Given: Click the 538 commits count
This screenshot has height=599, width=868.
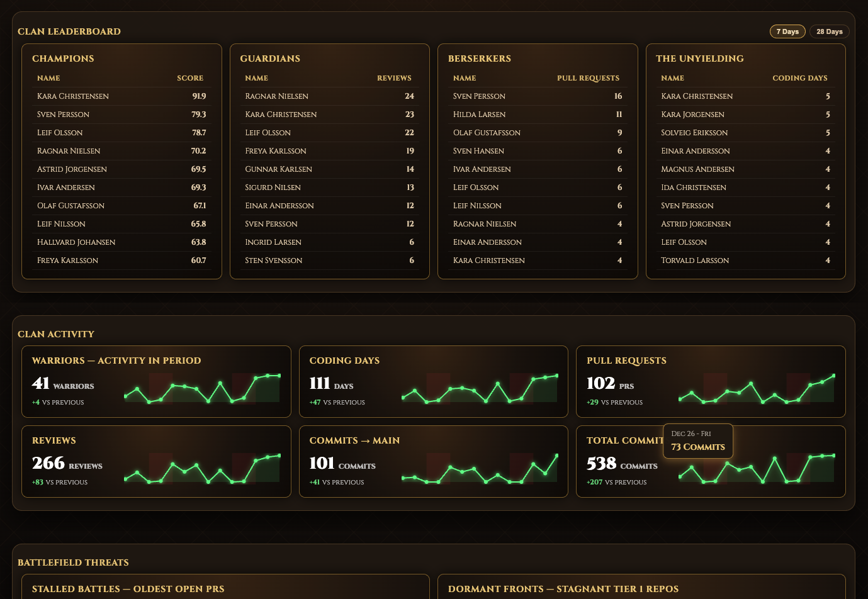Looking at the screenshot, I should pos(601,463).
